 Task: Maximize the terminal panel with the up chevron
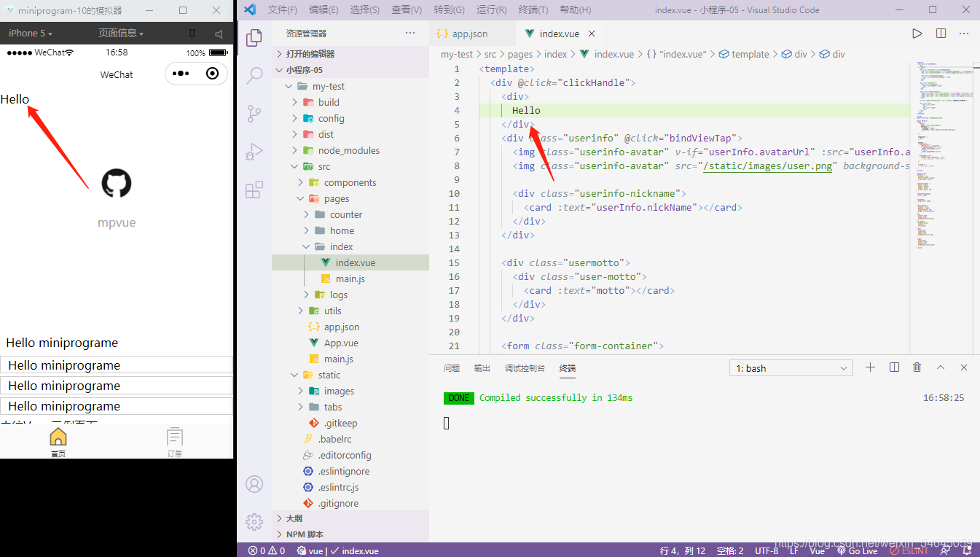(941, 367)
